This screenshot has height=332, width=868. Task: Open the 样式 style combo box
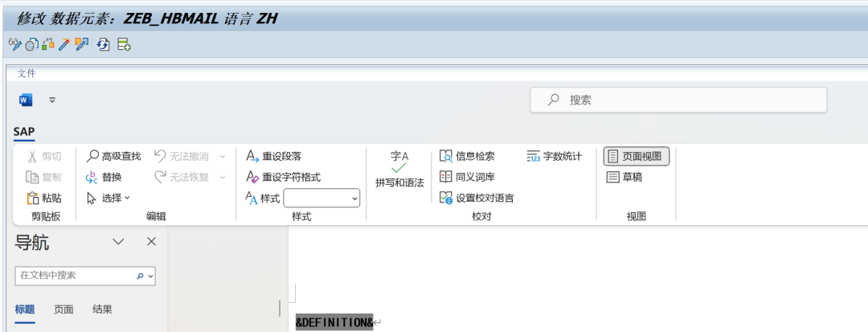pyautogui.click(x=321, y=198)
